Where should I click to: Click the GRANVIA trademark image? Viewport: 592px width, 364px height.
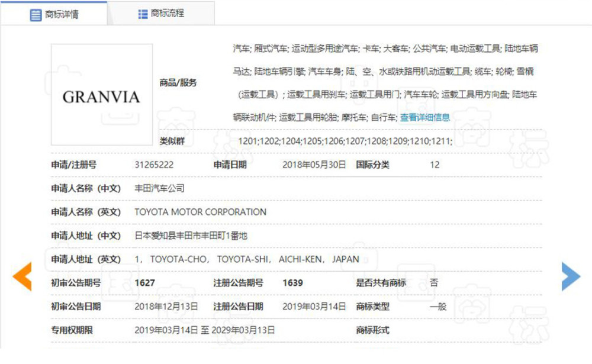point(102,95)
